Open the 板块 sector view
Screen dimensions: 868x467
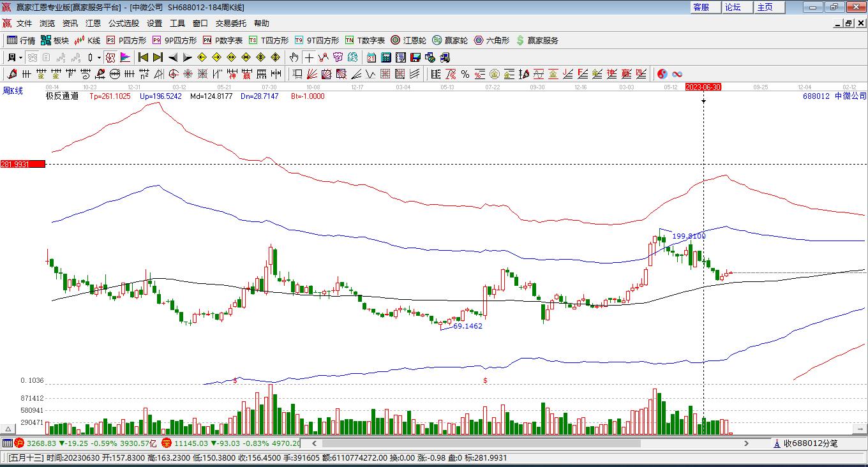point(55,40)
